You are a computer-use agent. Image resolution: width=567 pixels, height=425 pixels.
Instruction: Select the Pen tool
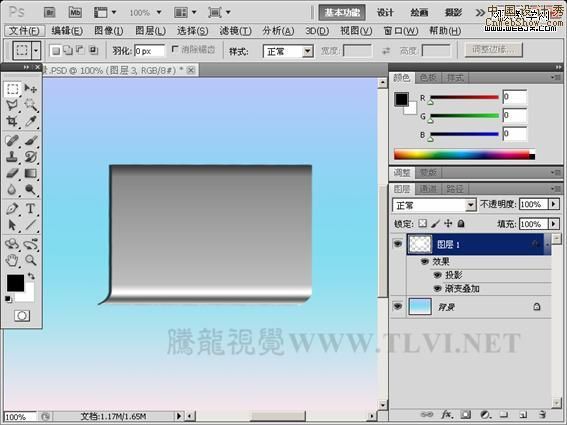pyautogui.click(x=12, y=209)
